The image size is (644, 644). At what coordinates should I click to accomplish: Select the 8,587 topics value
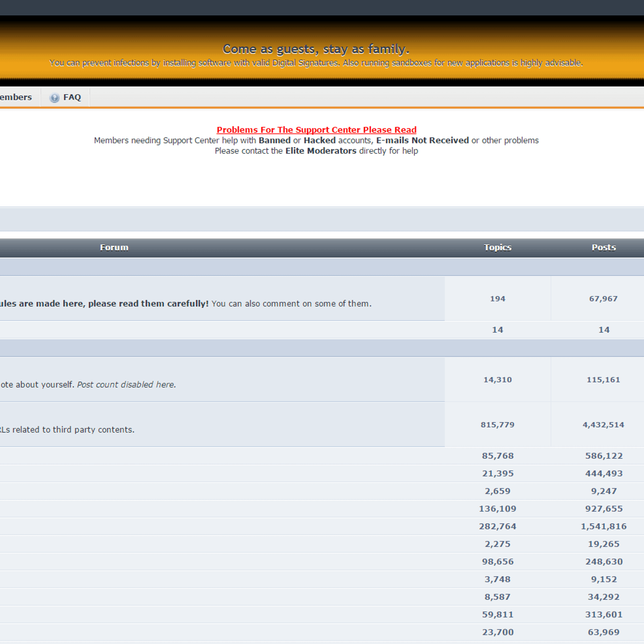(x=497, y=597)
